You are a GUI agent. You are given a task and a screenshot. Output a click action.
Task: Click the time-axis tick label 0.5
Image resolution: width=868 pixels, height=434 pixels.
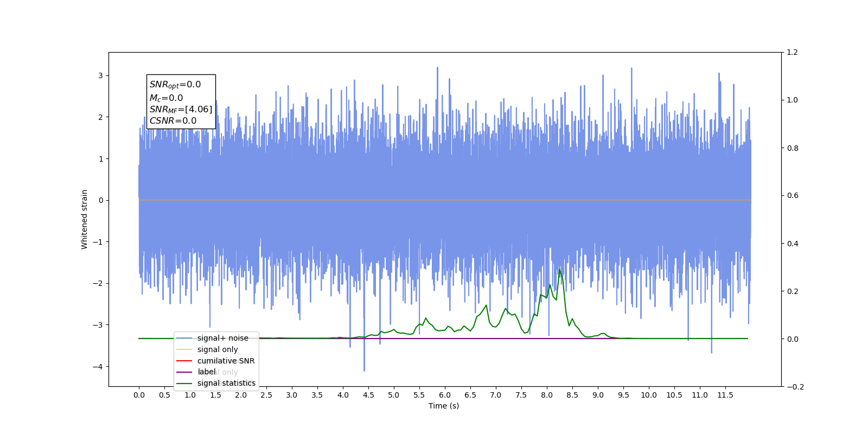[164, 395]
